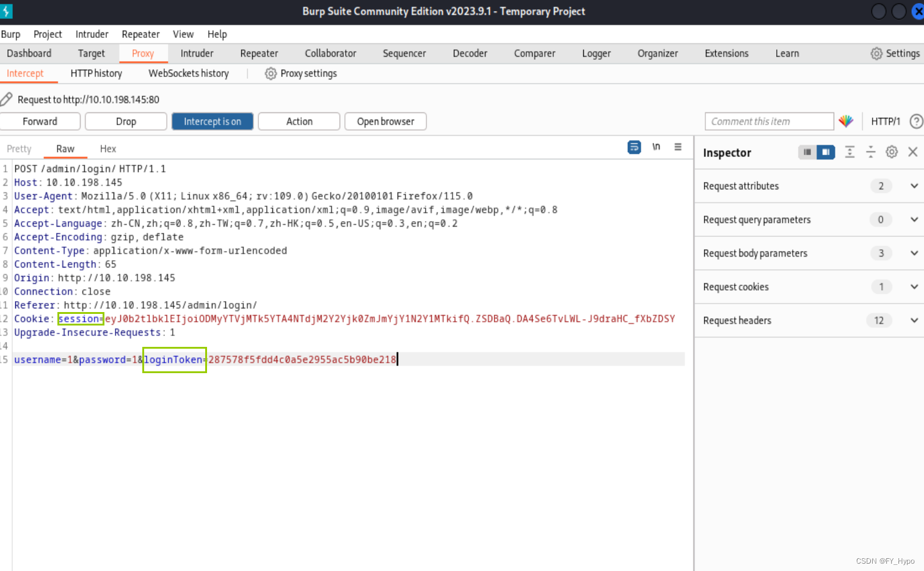Click the Comment this item field
Image resolution: width=924 pixels, height=571 pixels.
pyautogui.click(x=769, y=122)
